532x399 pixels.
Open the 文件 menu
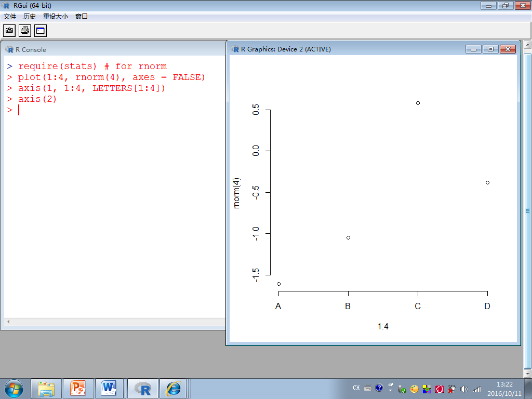10,16
